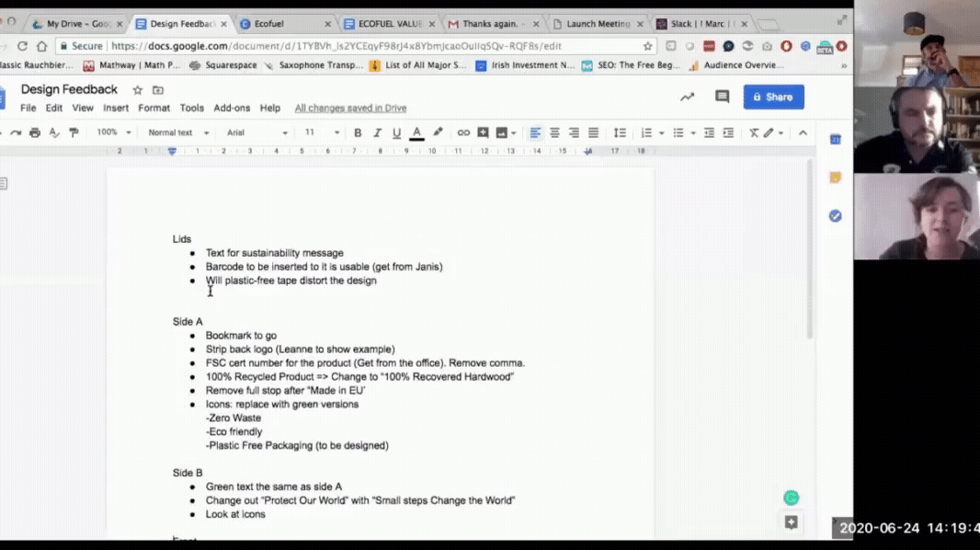Open the Help menu
Viewport: 980px width, 550px height.
270,109
